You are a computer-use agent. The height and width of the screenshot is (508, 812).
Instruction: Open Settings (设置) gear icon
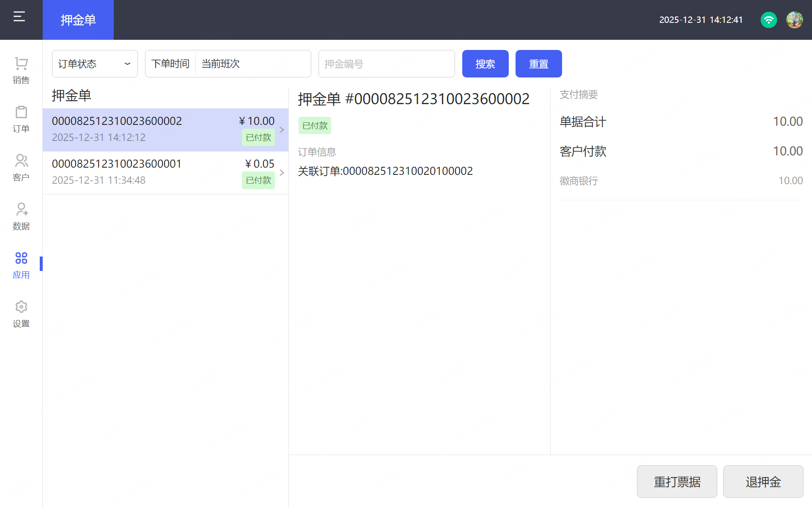[21, 307]
